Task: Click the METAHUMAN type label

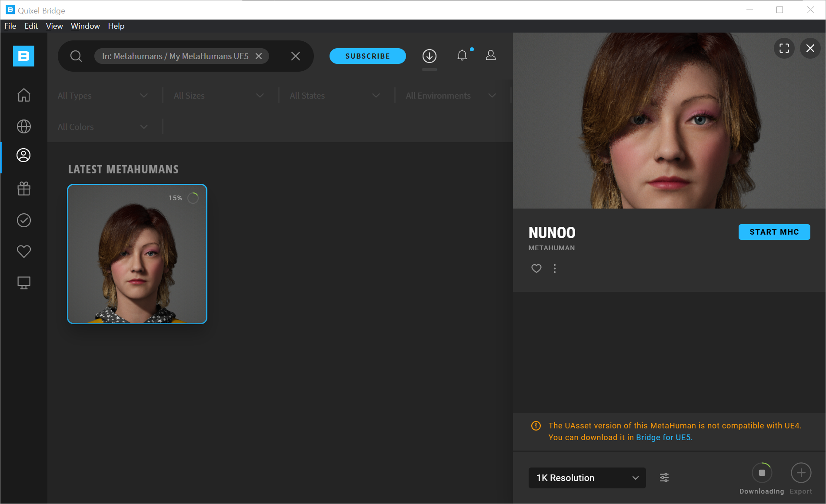Action: tap(552, 248)
